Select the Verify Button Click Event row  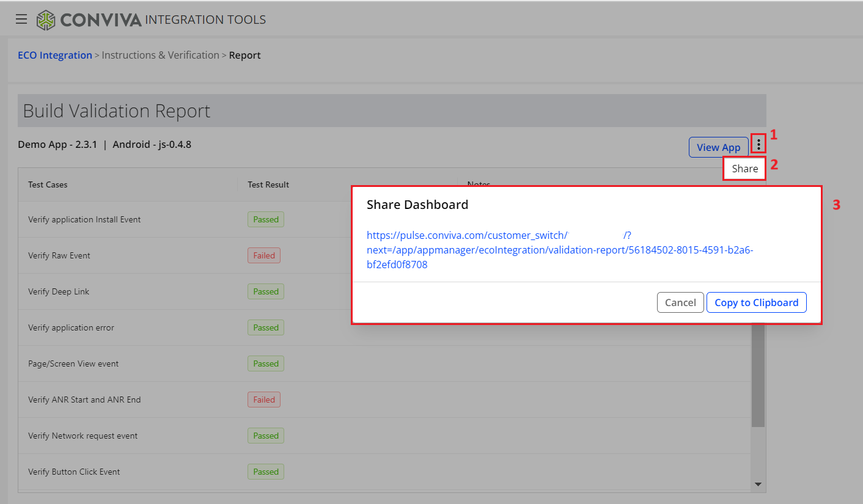[74, 472]
